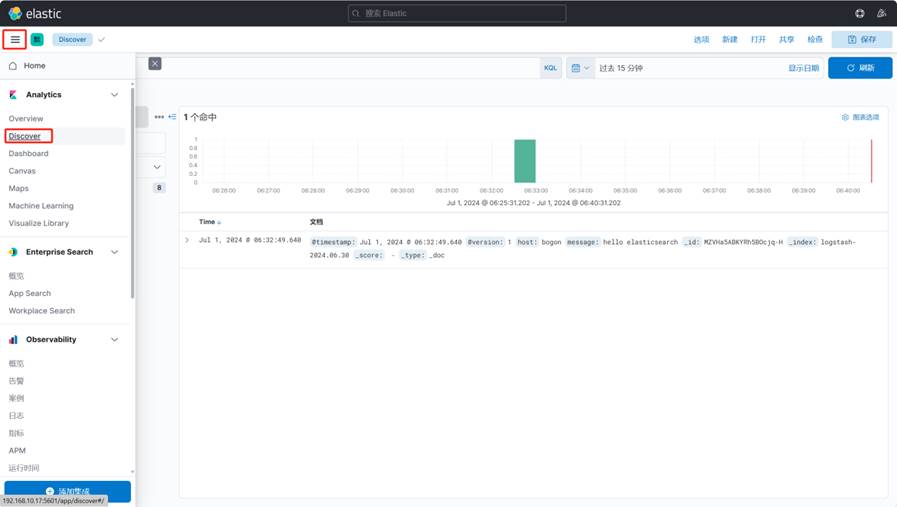The width and height of the screenshot is (897, 507).
Task: Expand the field list chevron dropdown
Action: [157, 168]
